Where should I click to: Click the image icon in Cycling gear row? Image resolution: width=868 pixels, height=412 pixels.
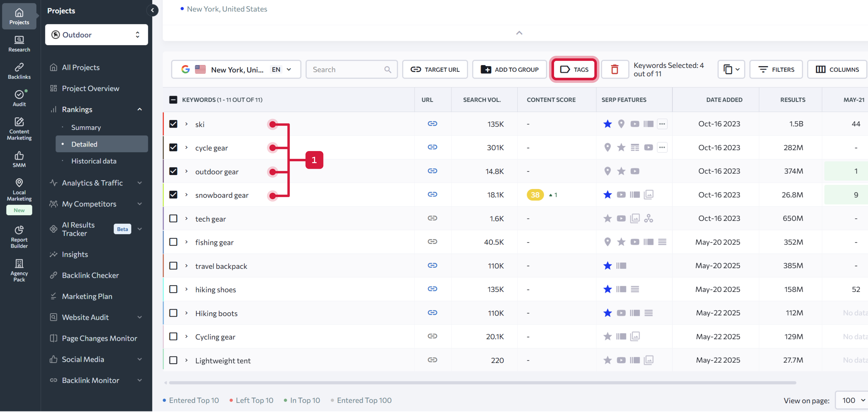tap(635, 336)
